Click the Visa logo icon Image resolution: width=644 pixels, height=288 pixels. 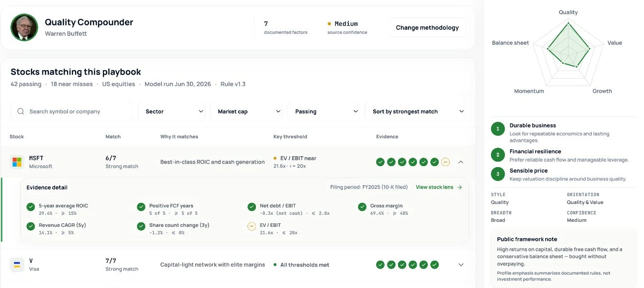tap(17, 265)
